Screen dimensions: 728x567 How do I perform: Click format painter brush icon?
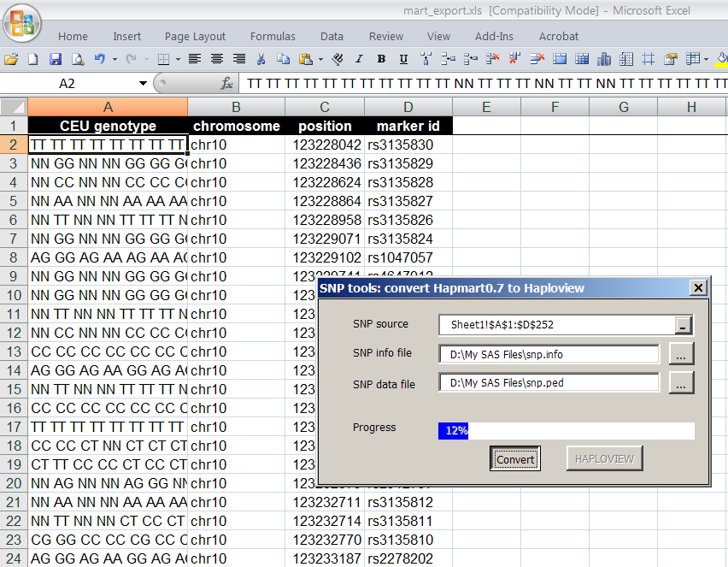[338, 59]
